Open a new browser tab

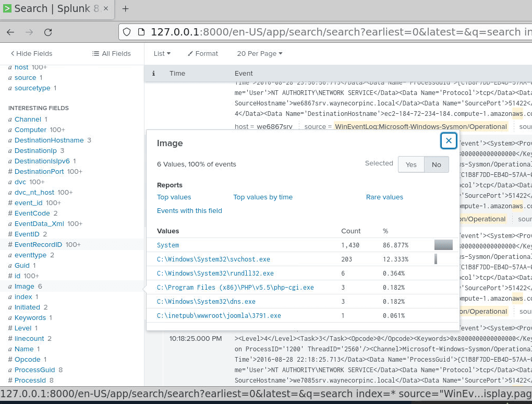pos(126,9)
